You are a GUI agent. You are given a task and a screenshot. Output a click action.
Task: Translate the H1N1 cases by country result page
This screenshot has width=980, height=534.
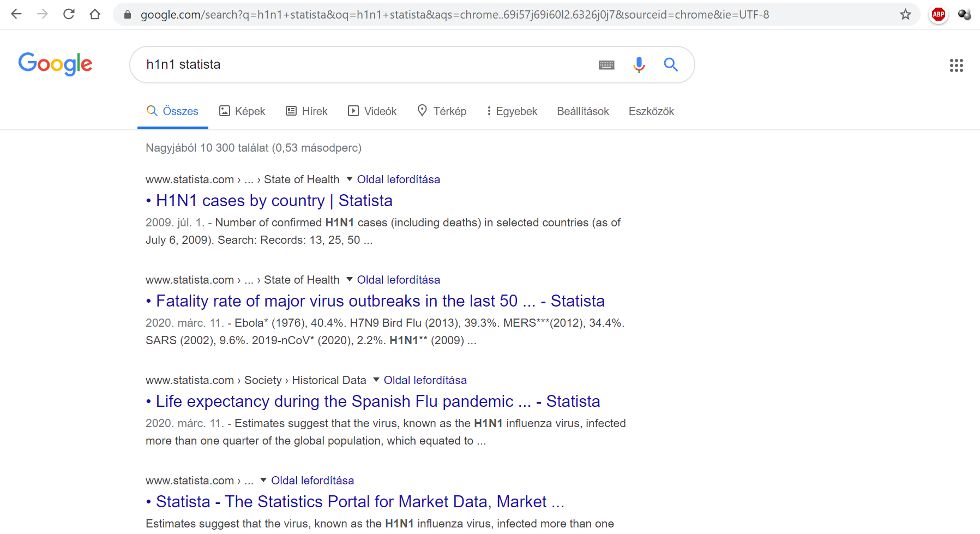click(399, 179)
